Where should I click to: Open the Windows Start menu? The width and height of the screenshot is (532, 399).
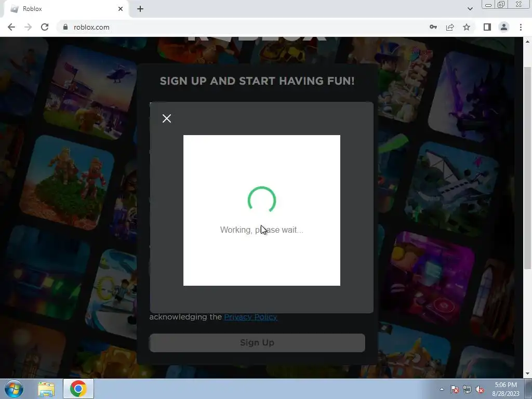click(14, 389)
